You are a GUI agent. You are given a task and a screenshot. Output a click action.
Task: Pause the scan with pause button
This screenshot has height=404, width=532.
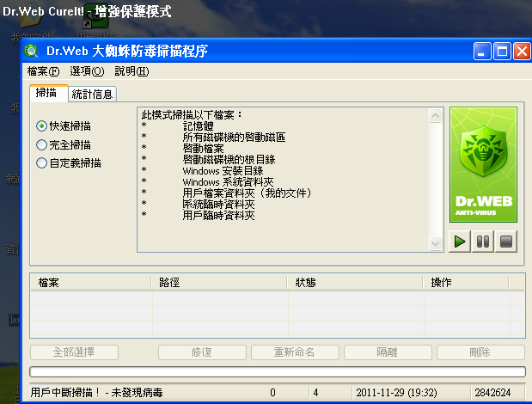pyautogui.click(x=483, y=242)
